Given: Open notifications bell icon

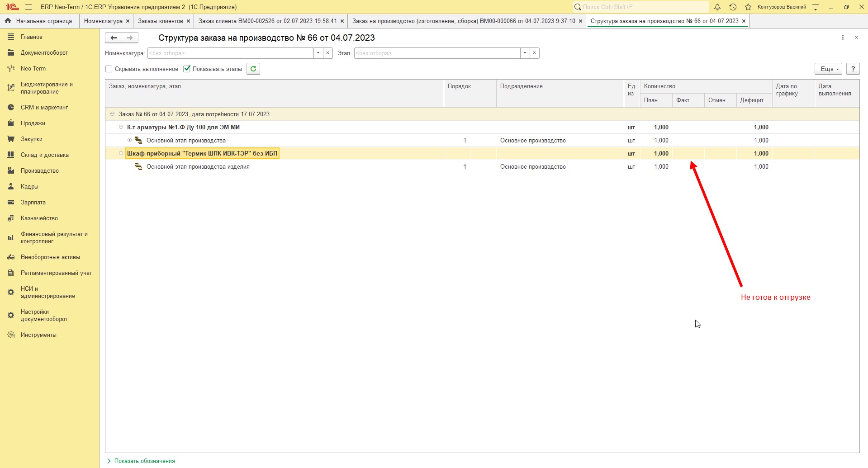Looking at the screenshot, I should [x=717, y=7].
